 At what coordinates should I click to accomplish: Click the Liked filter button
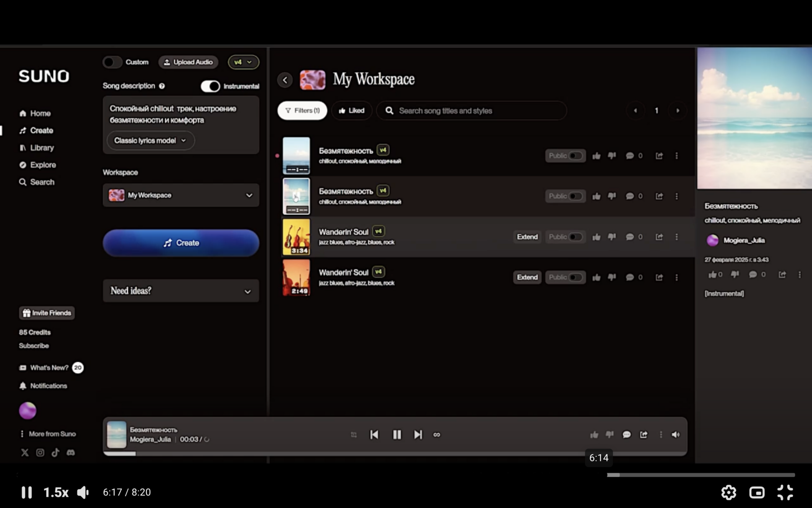(x=351, y=111)
